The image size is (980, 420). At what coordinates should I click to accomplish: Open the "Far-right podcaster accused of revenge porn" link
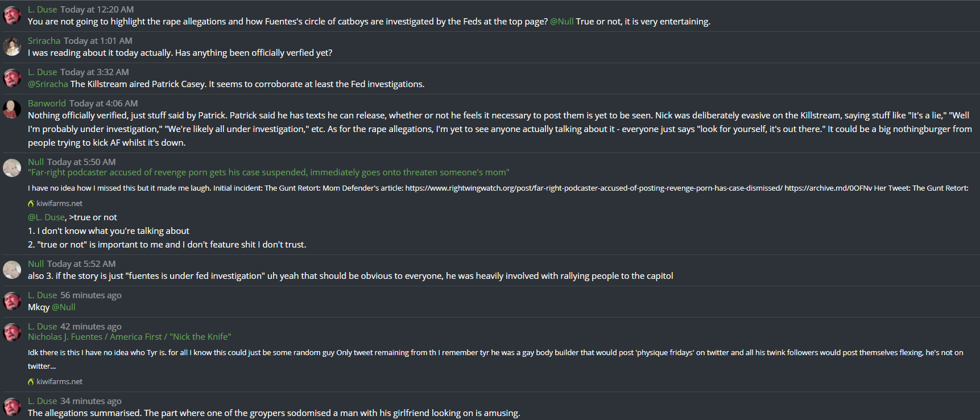(268, 172)
